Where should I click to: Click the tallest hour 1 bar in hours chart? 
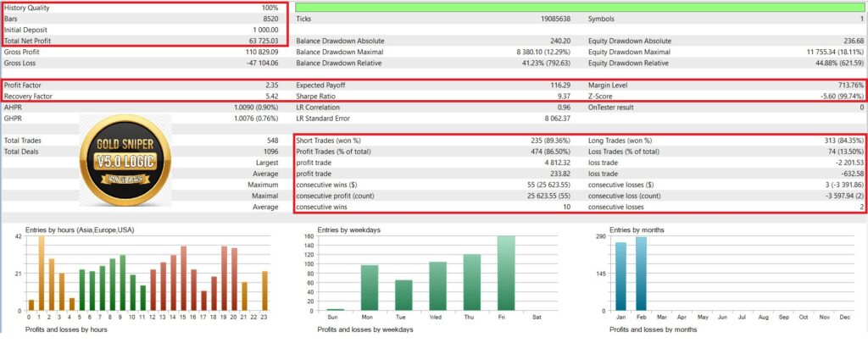click(41, 273)
